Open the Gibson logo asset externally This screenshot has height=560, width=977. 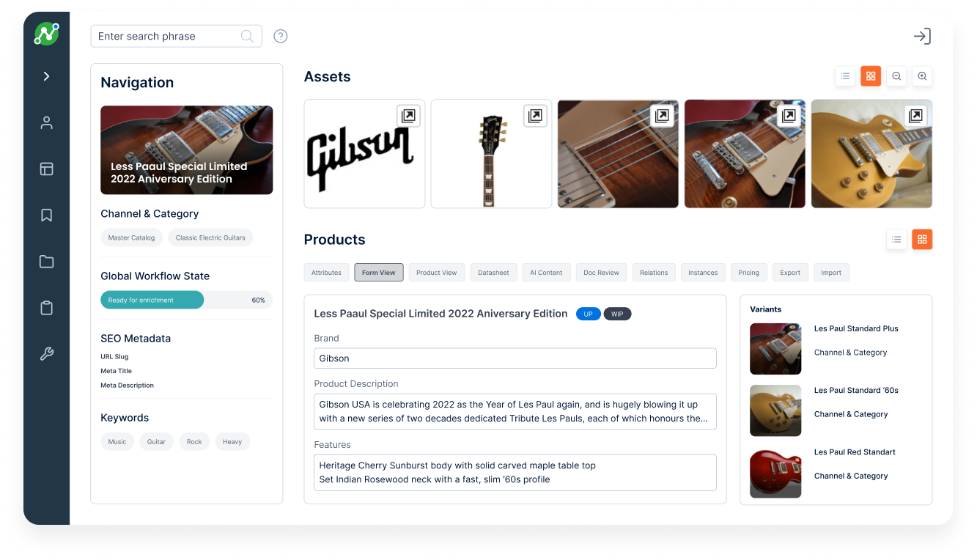(x=408, y=116)
